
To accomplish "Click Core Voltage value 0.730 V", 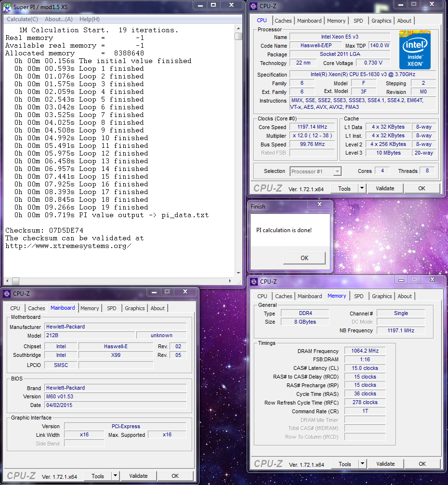I will (x=373, y=63).
